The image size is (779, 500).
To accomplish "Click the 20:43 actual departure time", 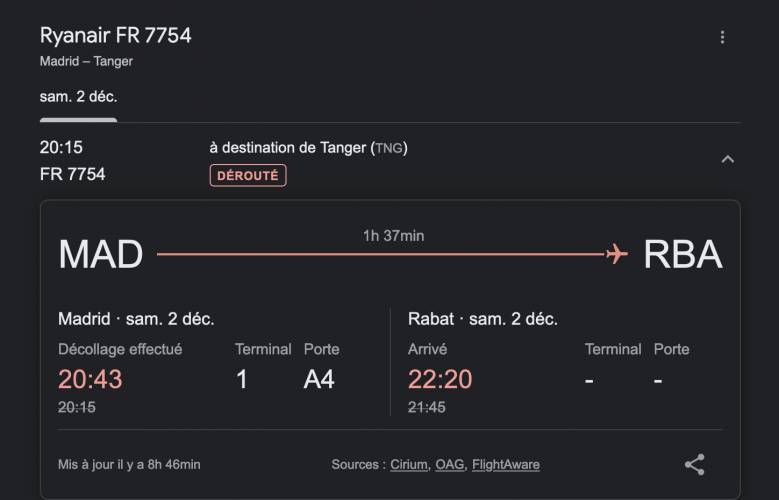I will click(x=90, y=379).
